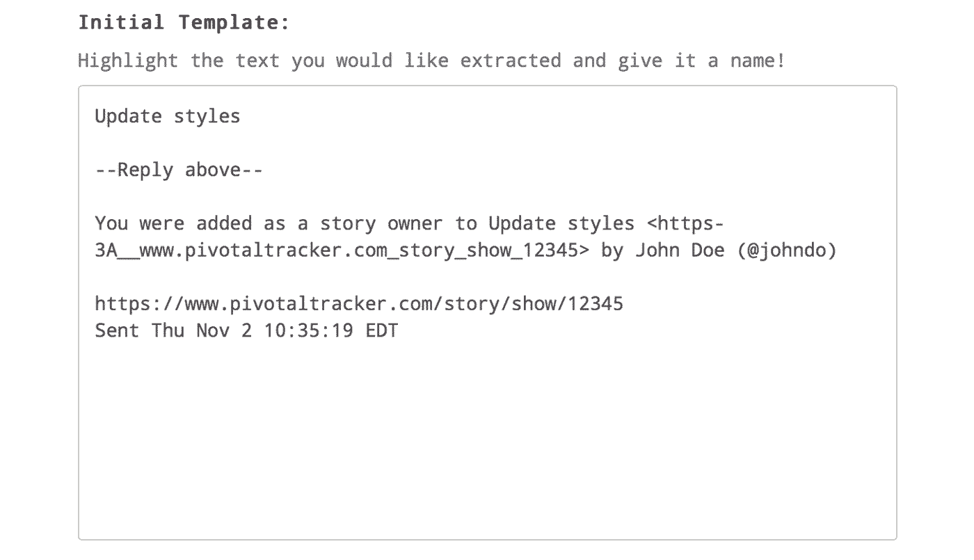
Task: Click the 'Initial Template:' heading label
Action: (183, 23)
